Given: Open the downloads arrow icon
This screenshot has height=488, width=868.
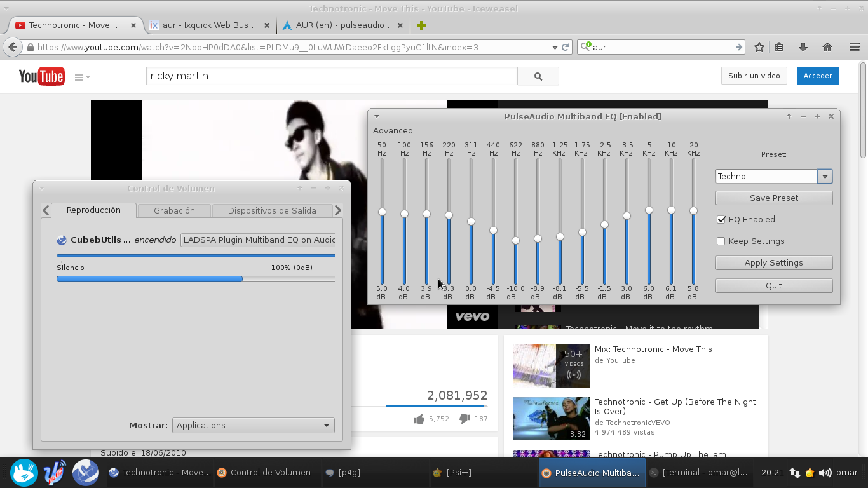Looking at the screenshot, I should point(803,47).
